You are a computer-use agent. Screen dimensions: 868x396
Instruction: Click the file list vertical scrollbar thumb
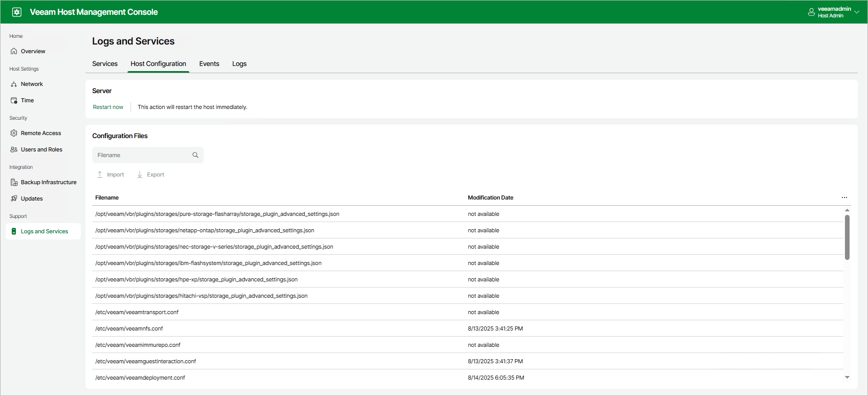(x=847, y=237)
